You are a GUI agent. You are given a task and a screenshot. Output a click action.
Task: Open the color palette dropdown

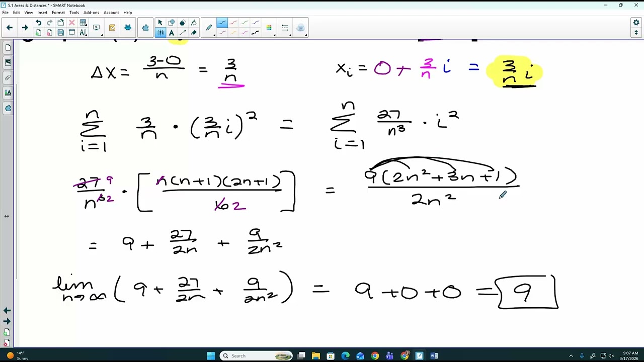coord(269,28)
